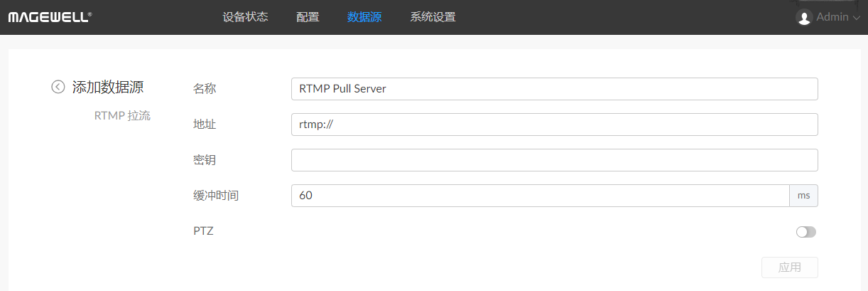The width and height of the screenshot is (868, 291).
Task: Click into the empty 密钥 field
Action: point(554,160)
